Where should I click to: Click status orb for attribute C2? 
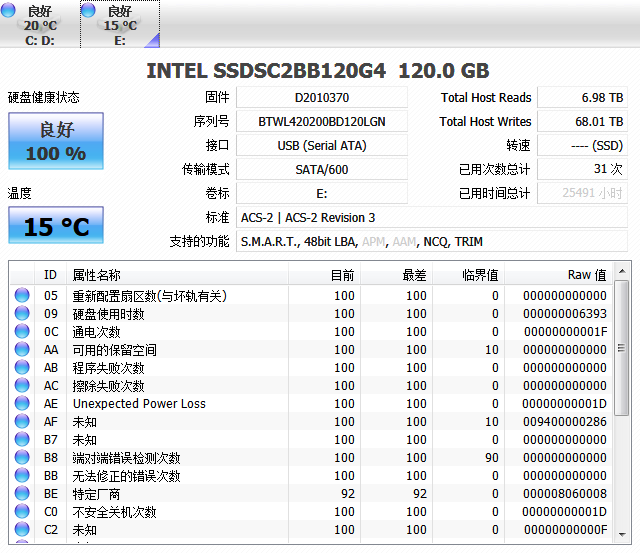point(22,529)
